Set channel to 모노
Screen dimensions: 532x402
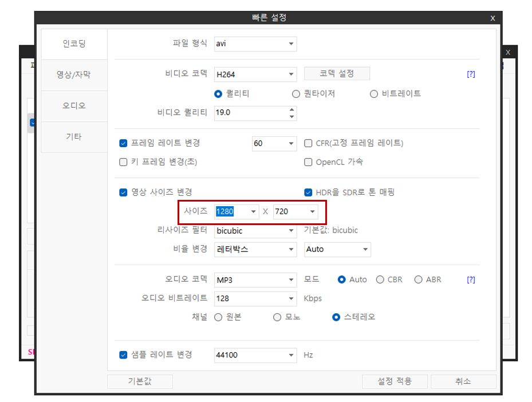[x=277, y=317]
